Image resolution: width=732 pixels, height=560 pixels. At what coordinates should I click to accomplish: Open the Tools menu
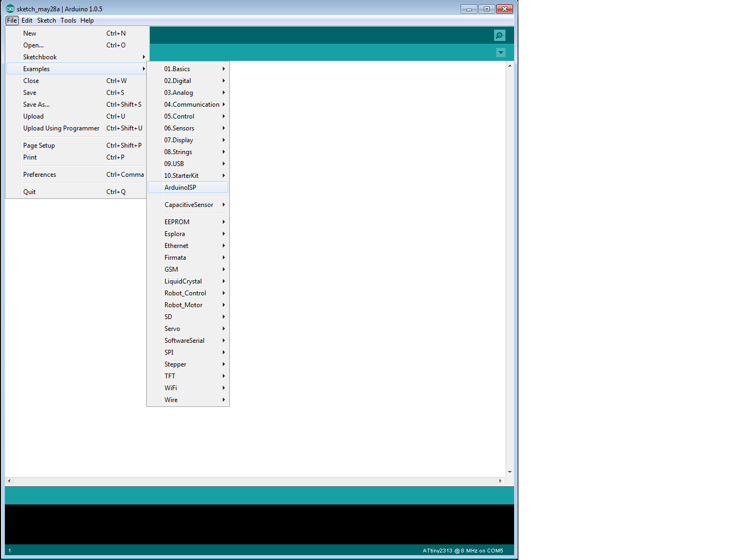point(68,20)
